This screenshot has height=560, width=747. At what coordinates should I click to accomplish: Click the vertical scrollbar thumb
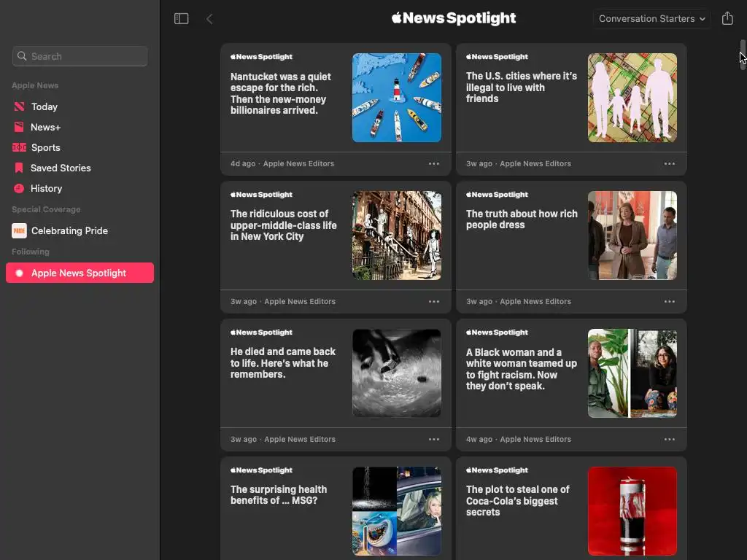click(742, 55)
